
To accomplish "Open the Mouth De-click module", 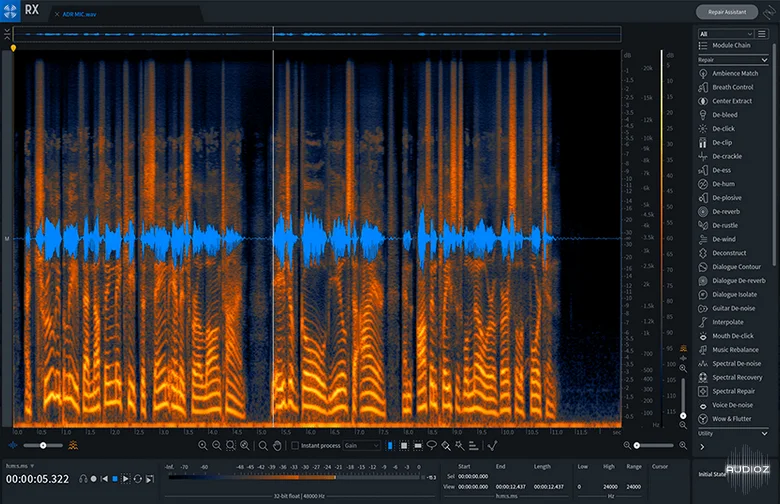I will click(726, 336).
